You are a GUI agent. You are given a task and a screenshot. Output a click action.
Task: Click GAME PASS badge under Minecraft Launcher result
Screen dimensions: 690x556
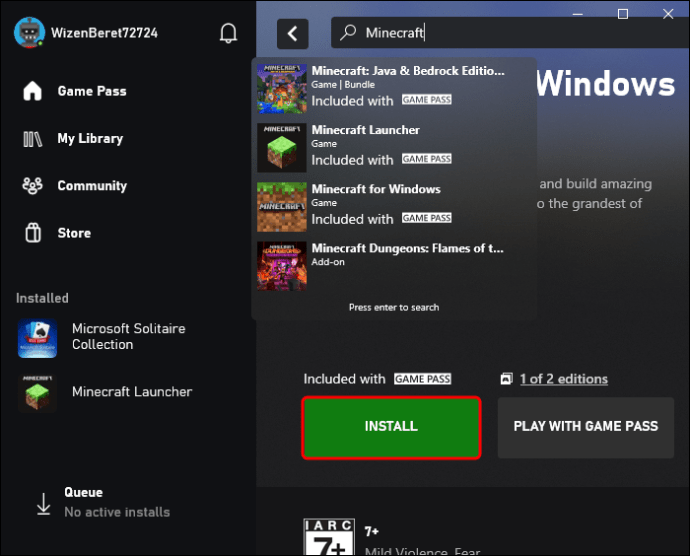tap(426, 159)
